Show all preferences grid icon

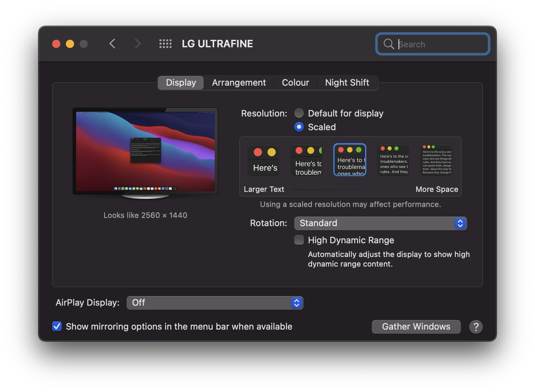pyautogui.click(x=165, y=44)
